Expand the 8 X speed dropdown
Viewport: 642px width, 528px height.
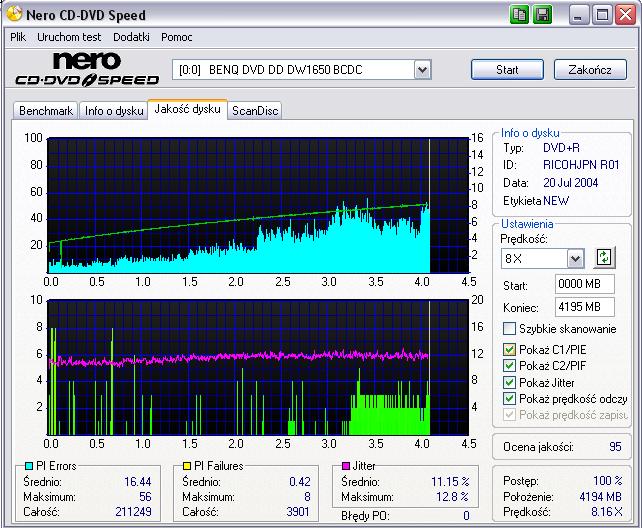[576, 258]
